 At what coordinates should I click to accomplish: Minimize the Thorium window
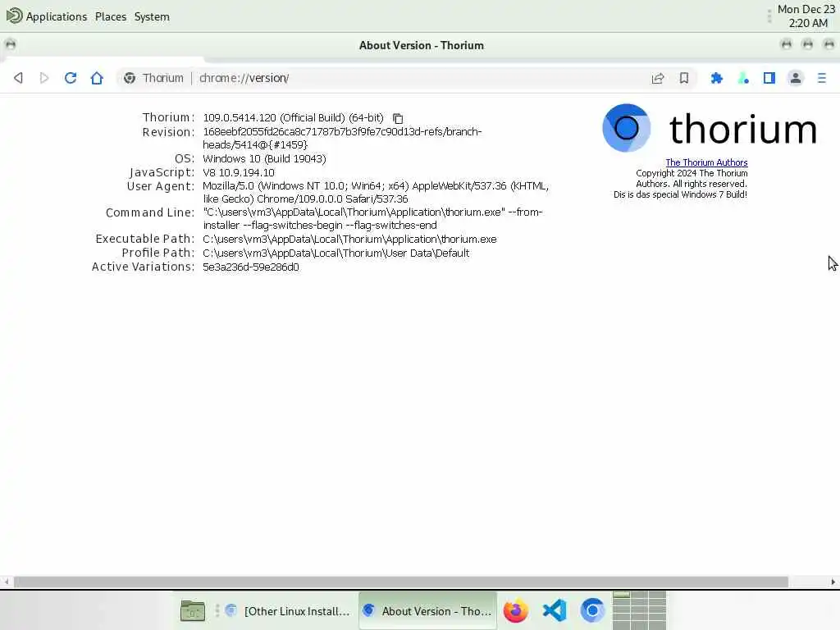787,44
